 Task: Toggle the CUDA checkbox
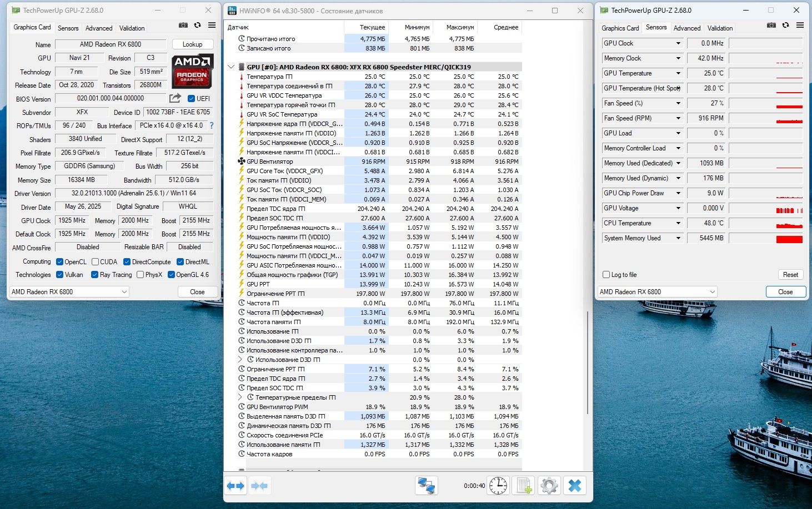click(95, 262)
